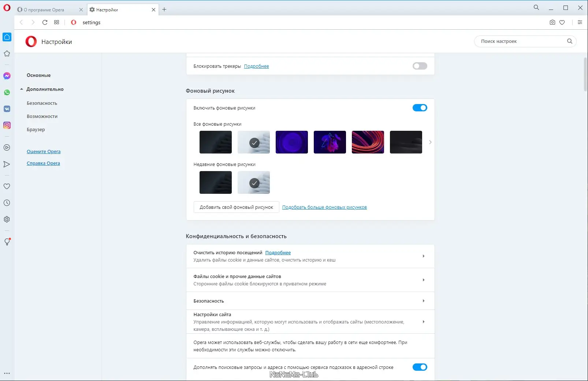Open VK messenger in the sidebar
The width and height of the screenshot is (588, 381).
pos(7,109)
